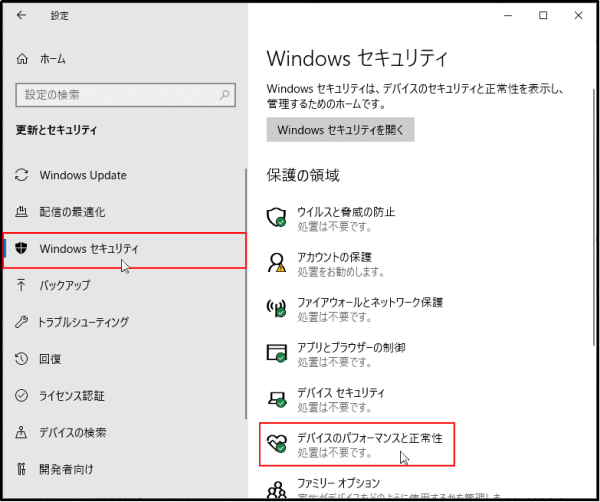Go to トラブルシューティング page
Viewport: 600px width, 502px height.
tap(83, 322)
